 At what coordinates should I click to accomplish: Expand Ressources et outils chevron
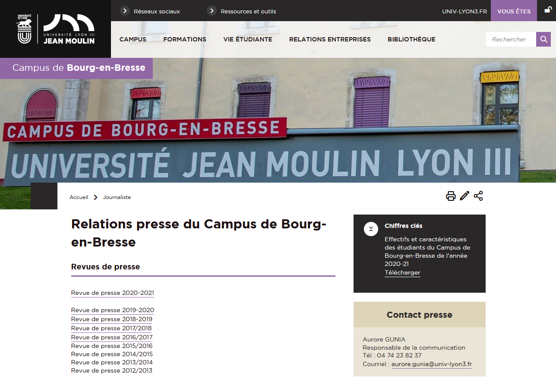[x=212, y=11]
